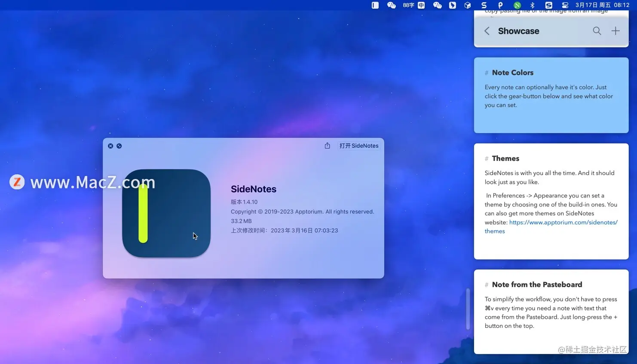Click the P-shaped menu bar icon
This screenshot has width=637, height=364.
[x=500, y=5]
